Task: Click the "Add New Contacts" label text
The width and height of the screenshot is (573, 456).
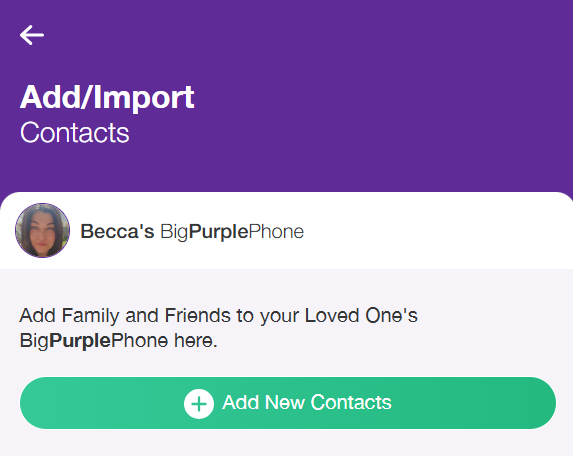Action: (307, 403)
